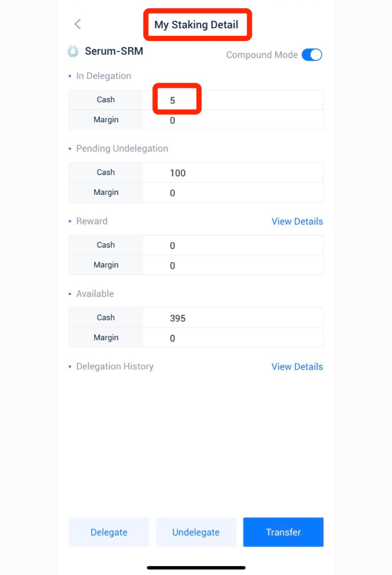
Task: Select Available Cash value 395
Action: click(x=178, y=318)
